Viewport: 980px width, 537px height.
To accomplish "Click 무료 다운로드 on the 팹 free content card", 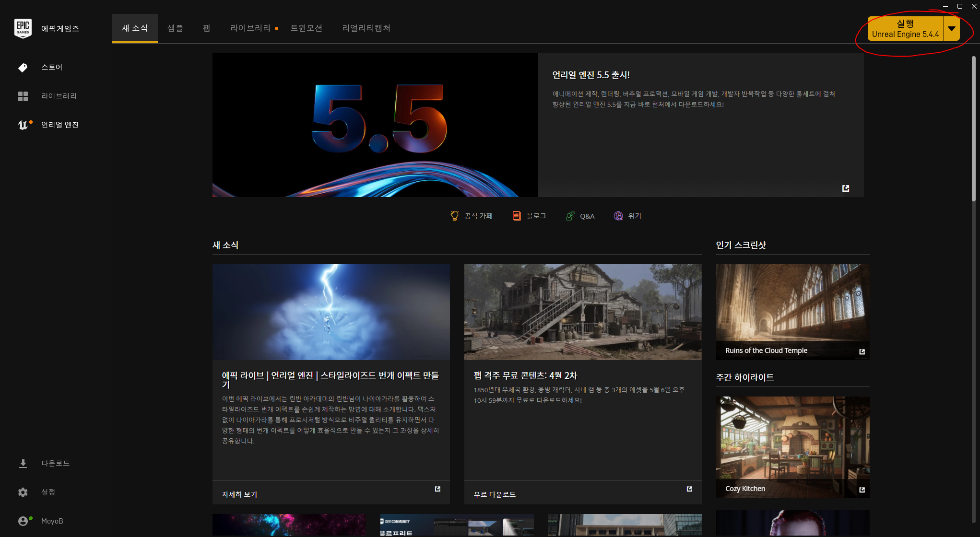I will (x=494, y=493).
